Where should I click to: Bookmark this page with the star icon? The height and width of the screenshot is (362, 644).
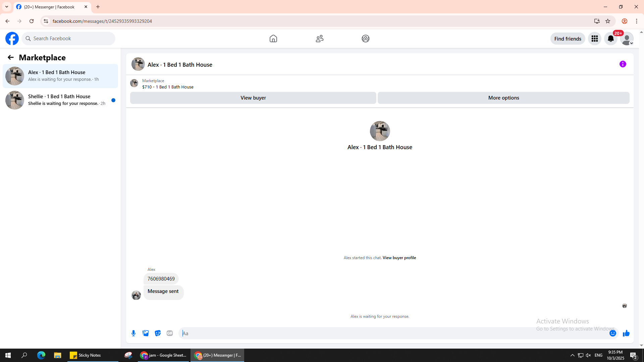coord(608,21)
